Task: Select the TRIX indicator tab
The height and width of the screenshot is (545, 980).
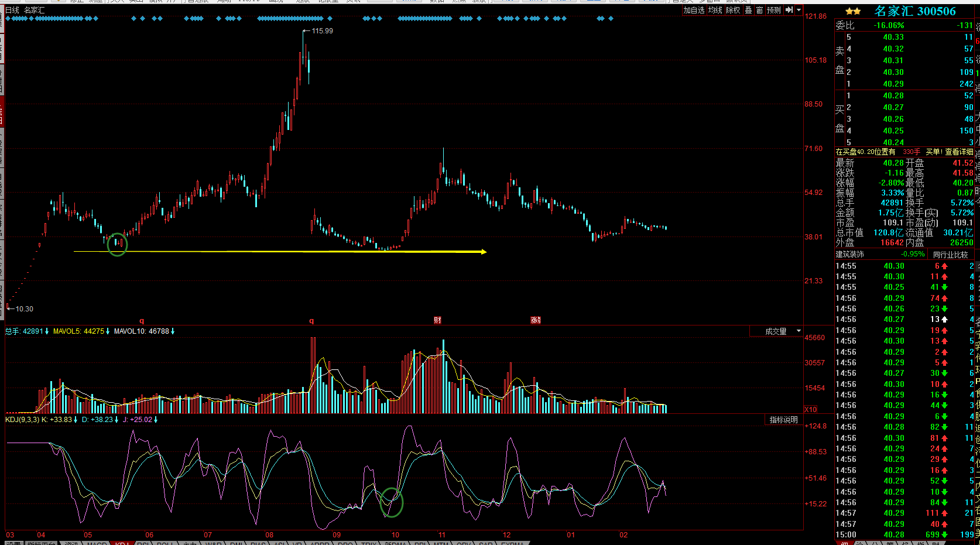Action: [x=369, y=544]
